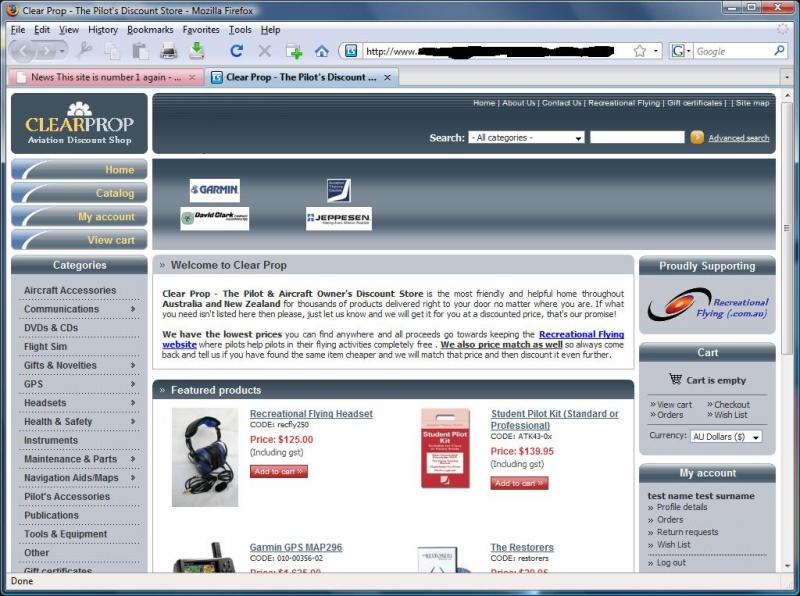Viewport: 800px width, 596px height.
Task: Click the shopping cart icon
Action: [676, 379]
